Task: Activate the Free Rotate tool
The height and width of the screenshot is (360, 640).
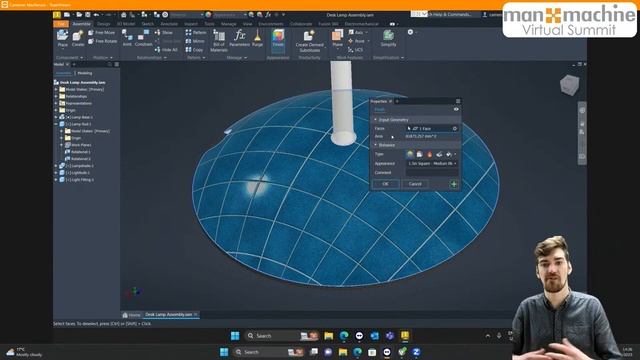Action: pyautogui.click(x=102, y=41)
